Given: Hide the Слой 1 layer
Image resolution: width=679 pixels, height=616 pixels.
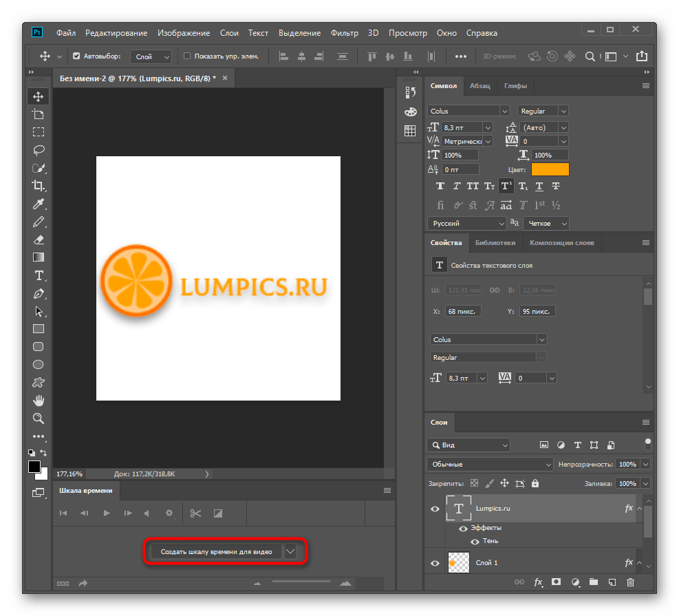Looking at the screenshot, I should [x=435, y=563].
